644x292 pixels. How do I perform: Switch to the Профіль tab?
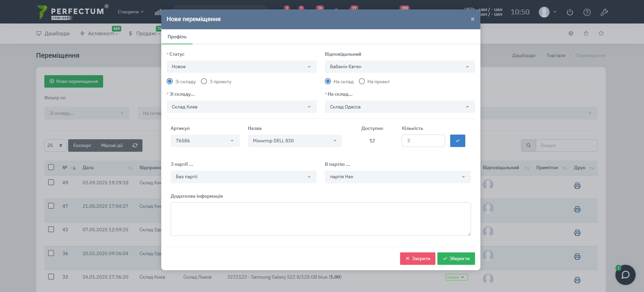click(x=177, y=37)
